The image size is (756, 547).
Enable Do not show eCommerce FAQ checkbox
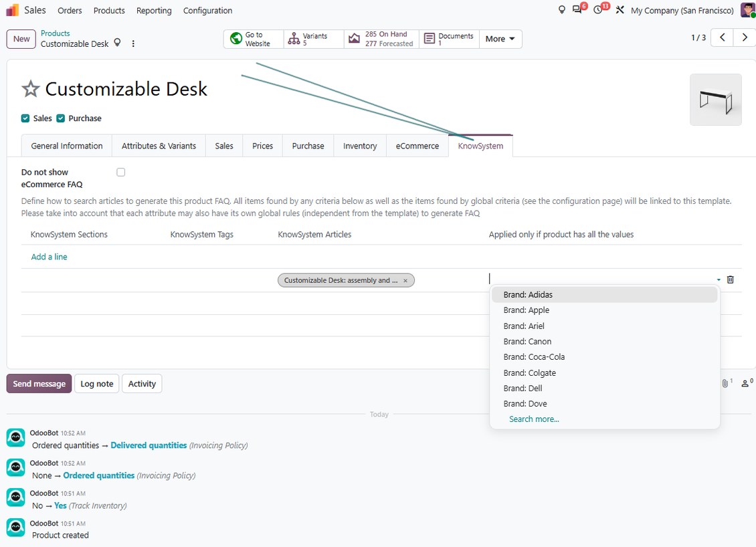pos(121,172)
